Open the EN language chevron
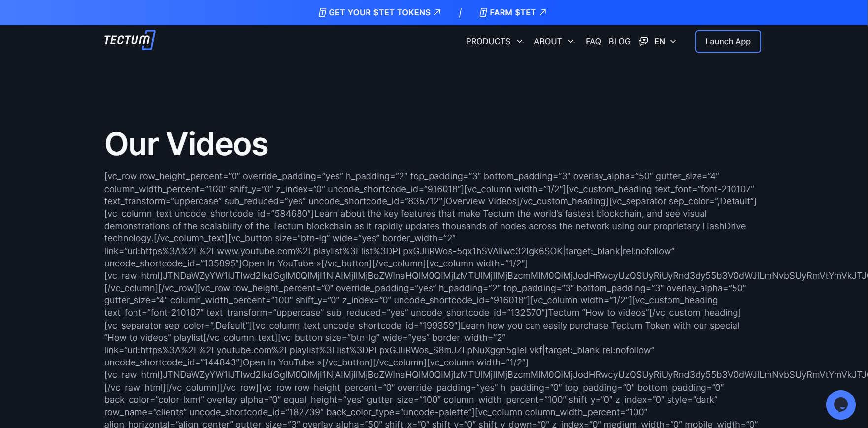The height and width of the screenshot is (428, 868). pyautogui.click(x=673, y=42)
